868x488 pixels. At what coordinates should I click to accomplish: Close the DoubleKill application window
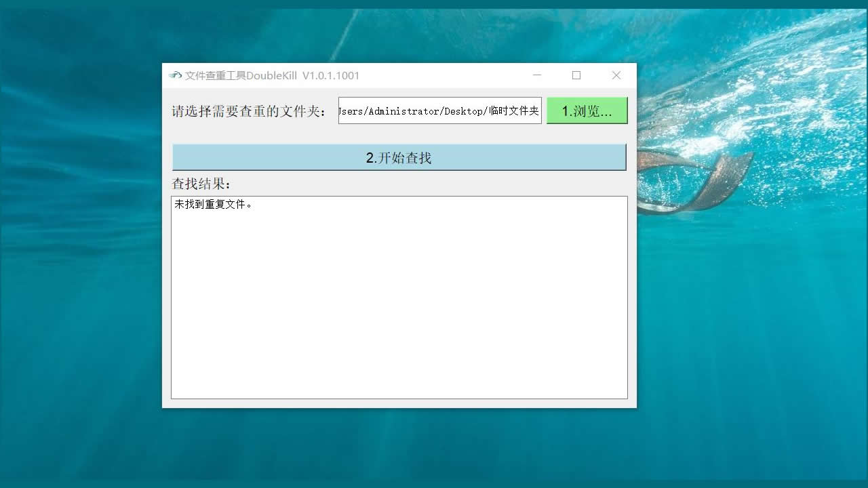pyautogui.click(x=616, y=75)
